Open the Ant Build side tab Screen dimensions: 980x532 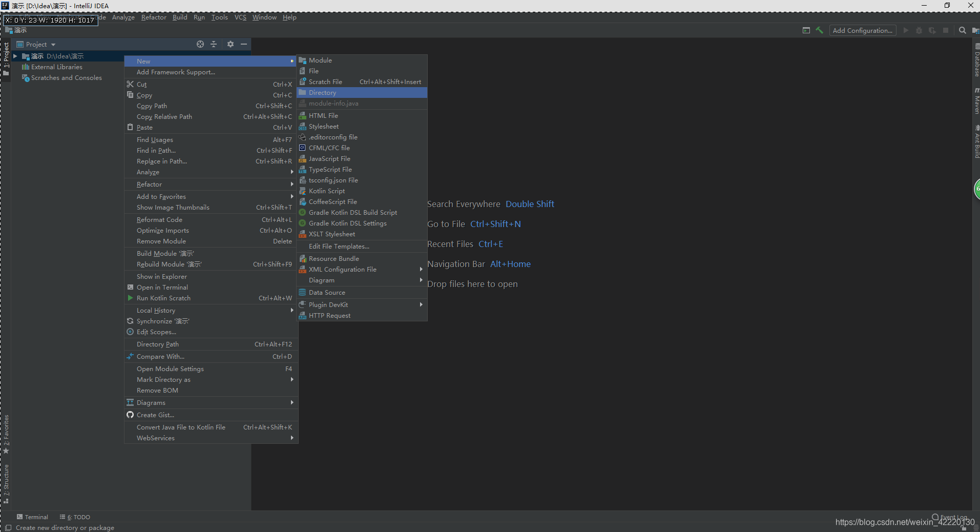pyautogui.click(x=976, y=142)
